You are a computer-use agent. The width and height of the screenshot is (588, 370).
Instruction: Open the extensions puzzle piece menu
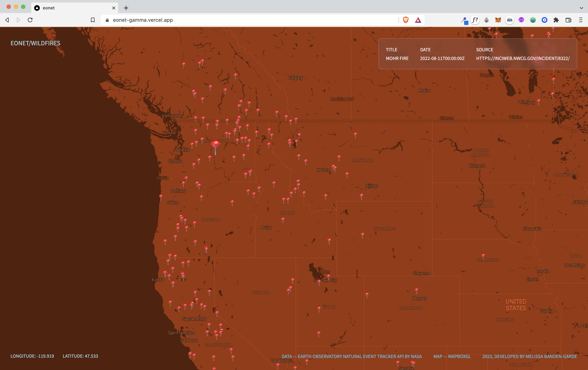click(x=556, y=20)
